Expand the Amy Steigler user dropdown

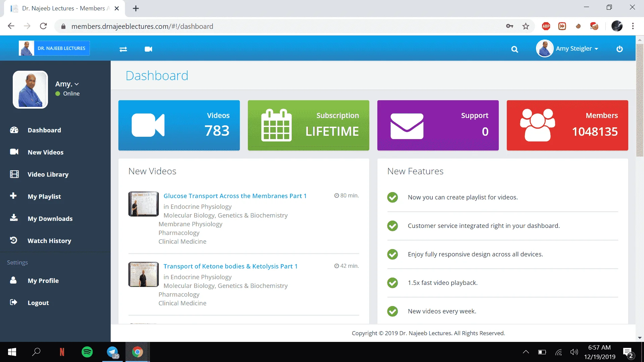(577, 49)
